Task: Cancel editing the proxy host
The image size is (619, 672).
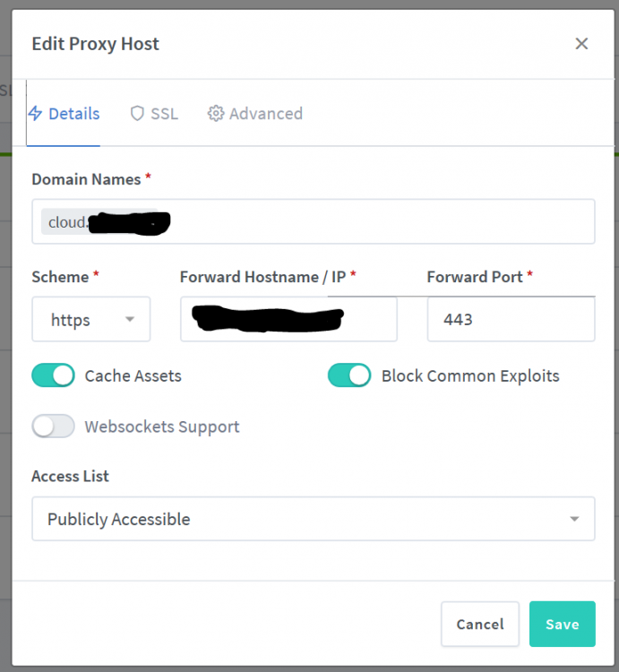Action: click(480, 624)
